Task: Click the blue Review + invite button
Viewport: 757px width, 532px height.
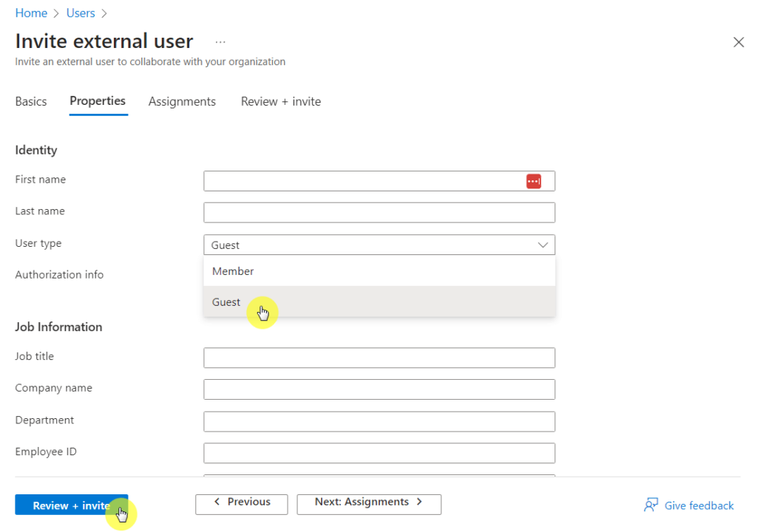Action: [72, 505]
